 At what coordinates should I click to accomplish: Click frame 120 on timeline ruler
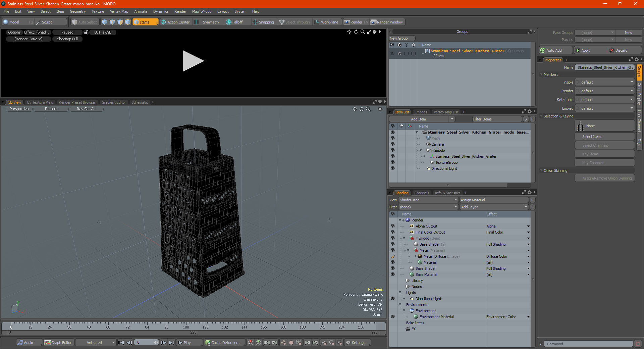click(205, 327)
